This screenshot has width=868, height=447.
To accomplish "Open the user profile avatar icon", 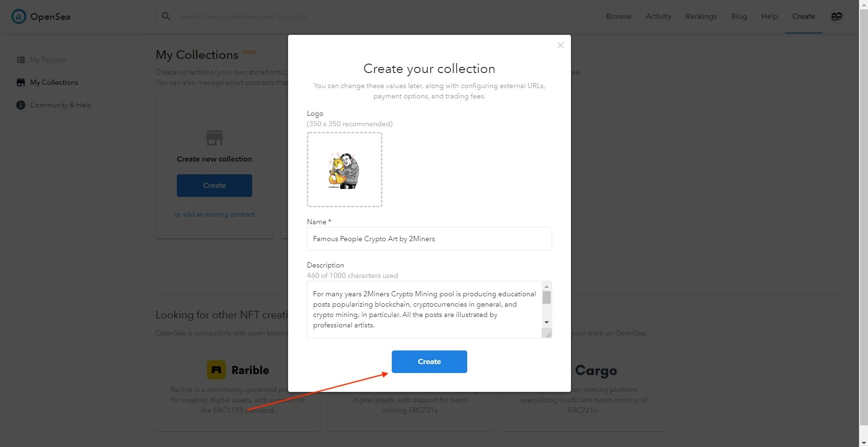I will (x=836, y=16).
